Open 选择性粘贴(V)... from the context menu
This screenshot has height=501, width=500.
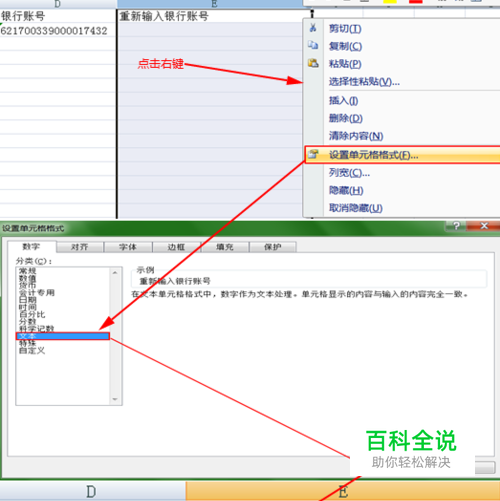(364, 82)
